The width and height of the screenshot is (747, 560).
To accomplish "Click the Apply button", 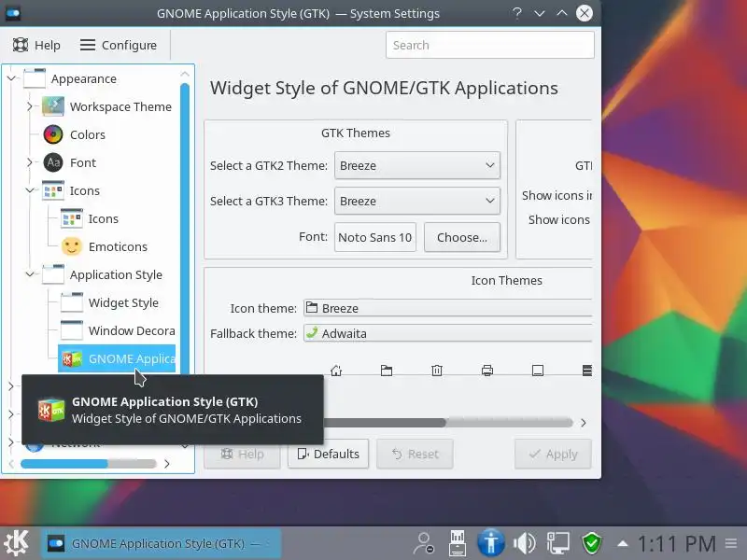I will point(553,454).
